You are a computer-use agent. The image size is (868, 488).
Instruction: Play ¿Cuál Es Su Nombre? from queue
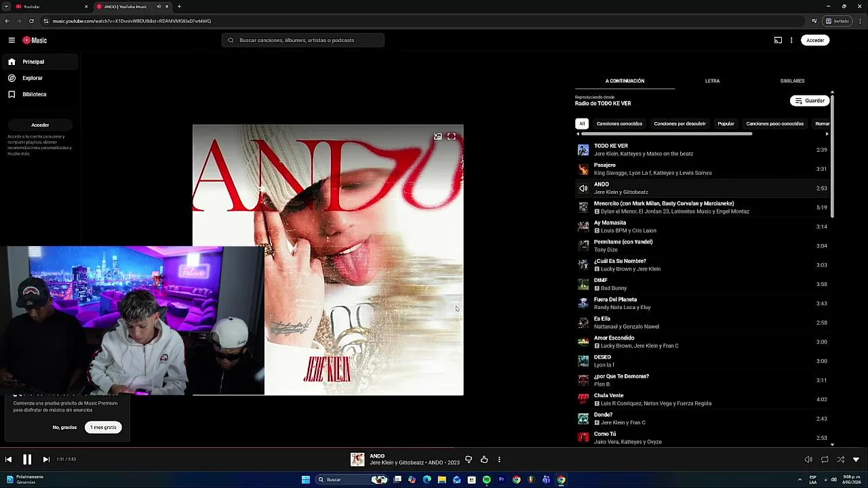point(703,265)
